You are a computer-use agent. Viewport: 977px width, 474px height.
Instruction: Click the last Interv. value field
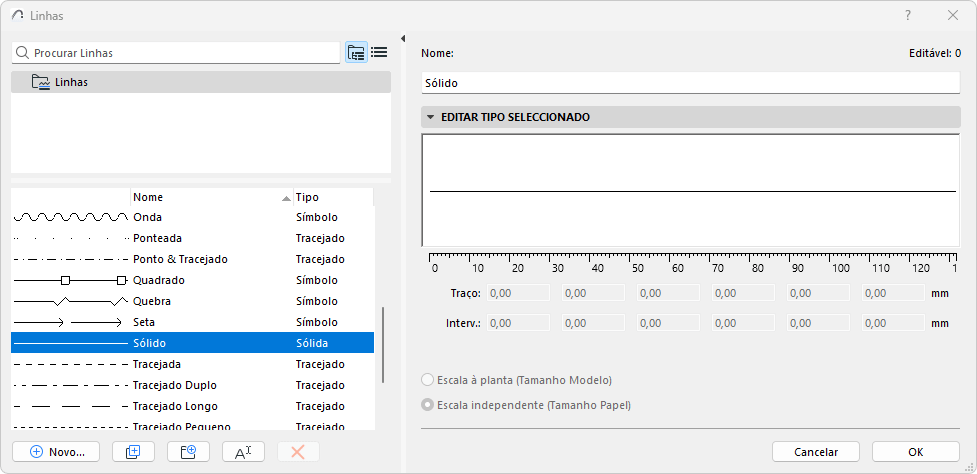point(894,323)
